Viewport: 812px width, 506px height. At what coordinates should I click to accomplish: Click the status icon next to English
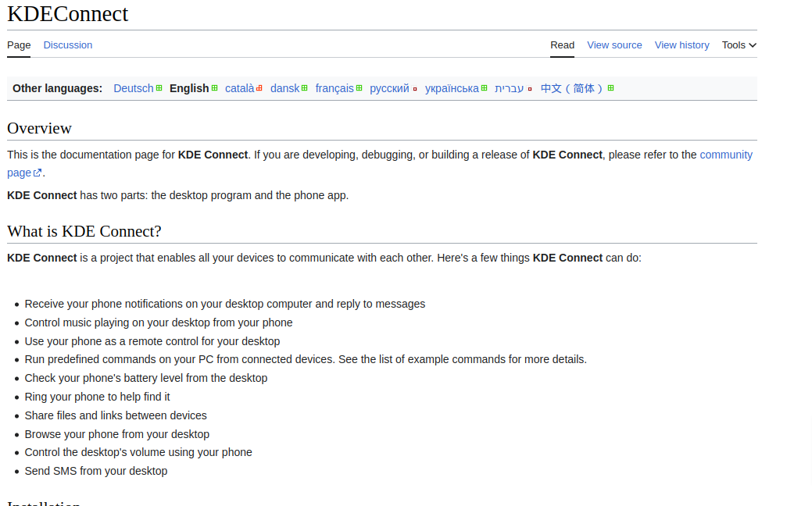point(214,88)
